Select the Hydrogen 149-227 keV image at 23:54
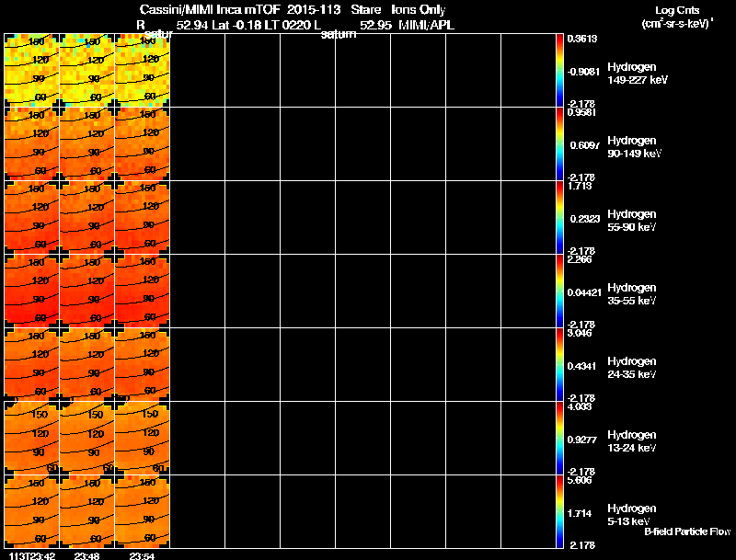 pyautogui.click(x=143, y=71)
